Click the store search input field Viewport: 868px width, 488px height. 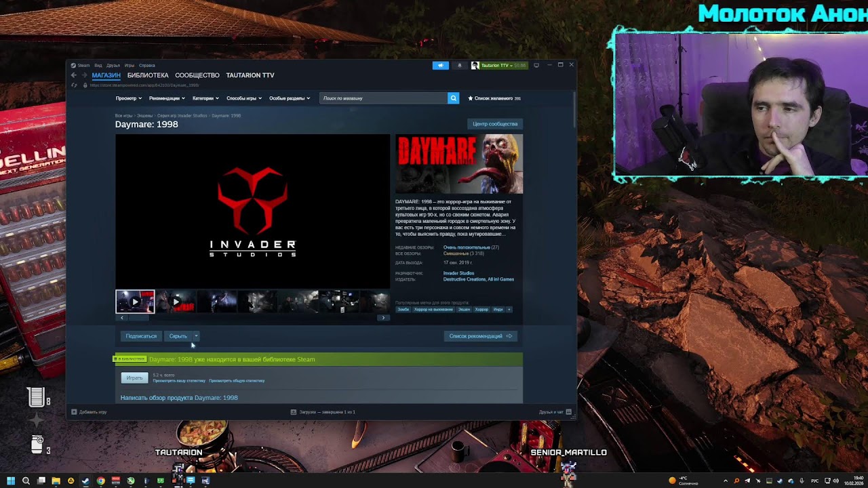pyautogui.click(x=383, y=98)
